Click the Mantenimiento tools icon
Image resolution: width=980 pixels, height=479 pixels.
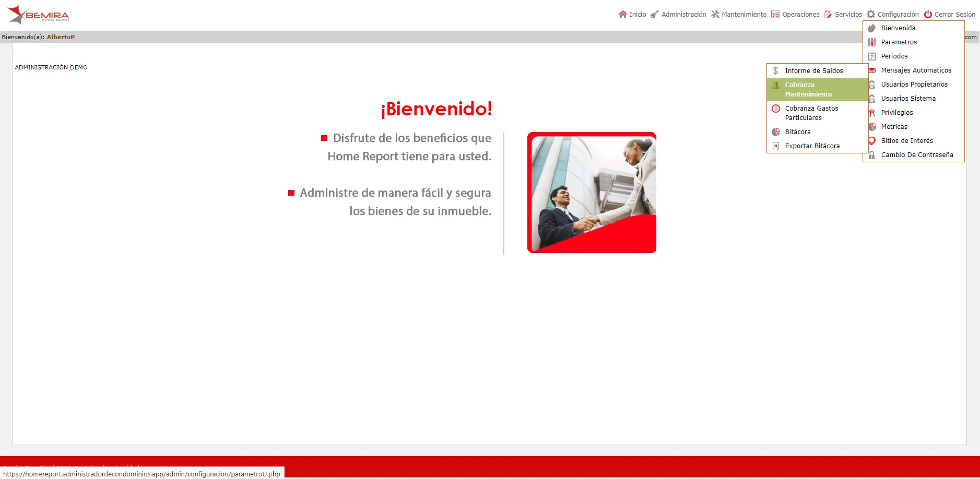715,14
